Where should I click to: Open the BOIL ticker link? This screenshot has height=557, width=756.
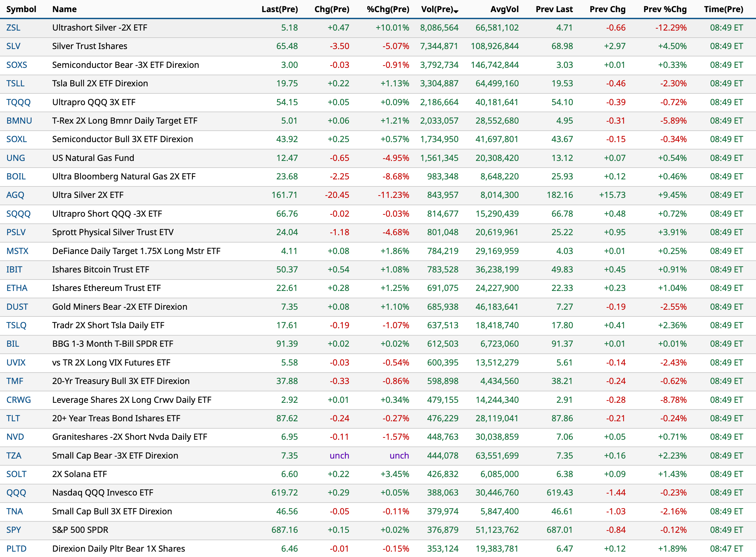pos(16,176)
